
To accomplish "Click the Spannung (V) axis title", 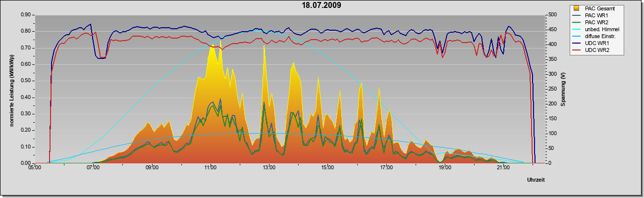I will click(x=564, y=89).
